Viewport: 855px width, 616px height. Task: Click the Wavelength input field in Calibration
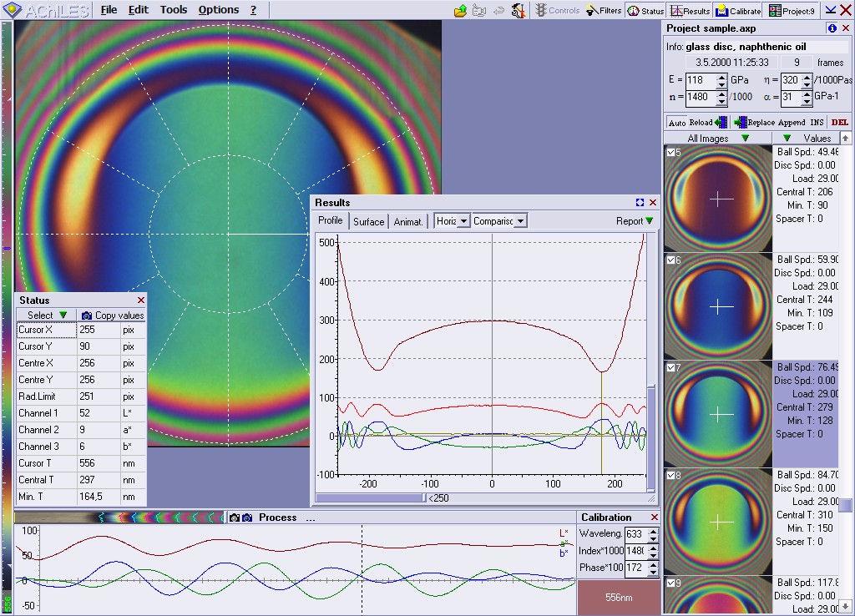coord(636,534)
